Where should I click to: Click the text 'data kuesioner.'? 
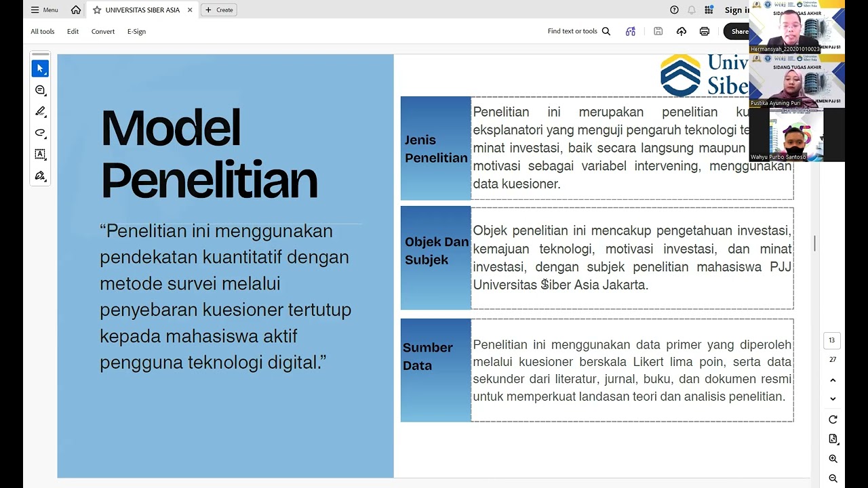(517, 184)
